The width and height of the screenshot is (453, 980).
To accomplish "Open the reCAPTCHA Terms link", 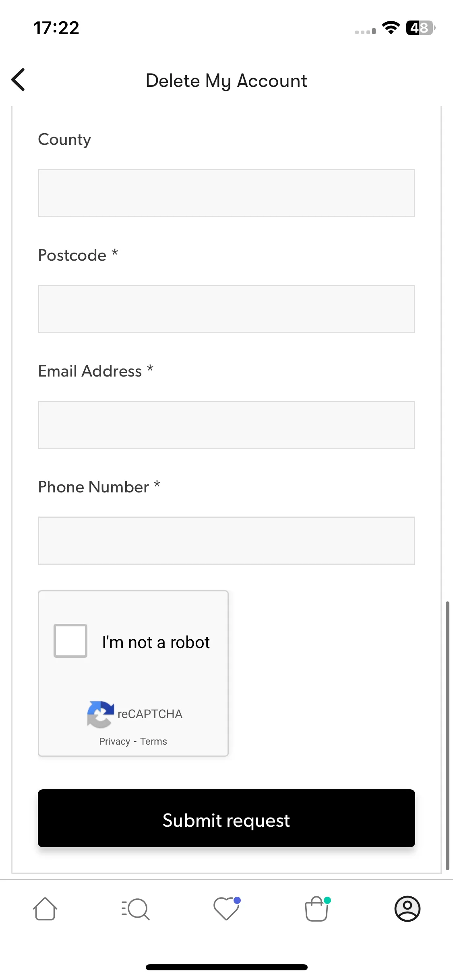I will 153,741.
